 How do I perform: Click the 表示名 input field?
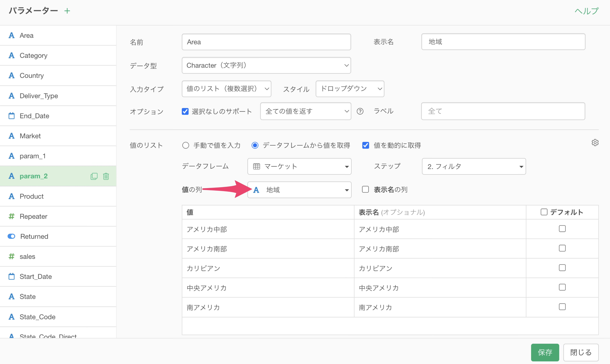pos(503,42)
